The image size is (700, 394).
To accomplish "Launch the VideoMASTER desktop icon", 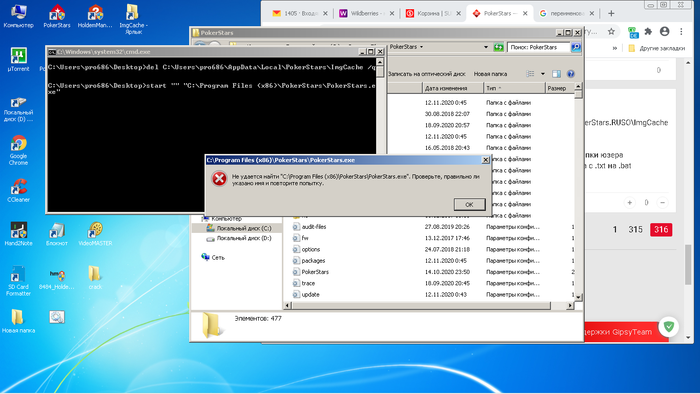I will pyautogui.click(x=95, y=234).
